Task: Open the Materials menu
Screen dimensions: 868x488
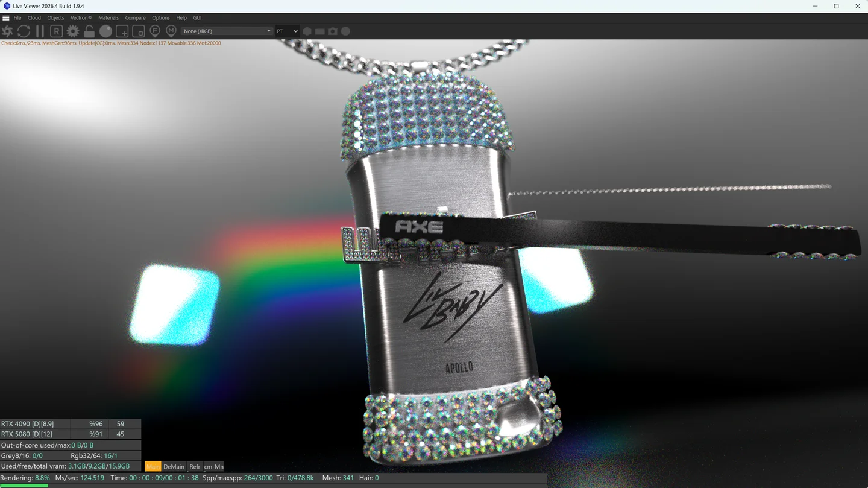Action: (x=108, y=18)
